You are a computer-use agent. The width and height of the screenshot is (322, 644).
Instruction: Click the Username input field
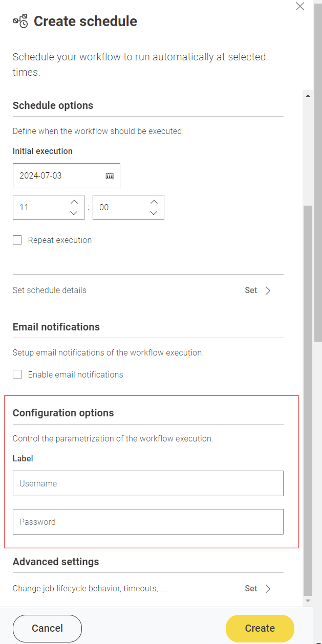[148, 483]
